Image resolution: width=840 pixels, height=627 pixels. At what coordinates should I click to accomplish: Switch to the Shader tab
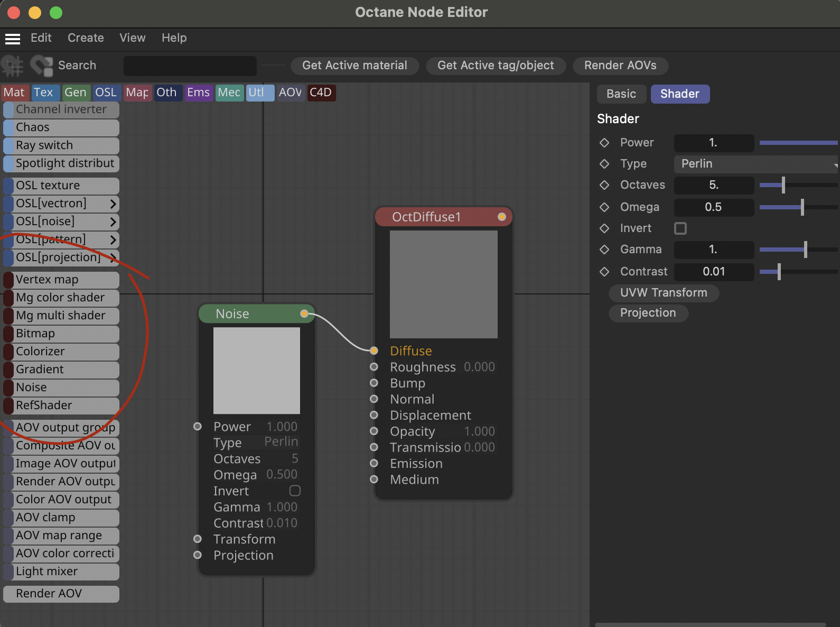pos(680,94)
